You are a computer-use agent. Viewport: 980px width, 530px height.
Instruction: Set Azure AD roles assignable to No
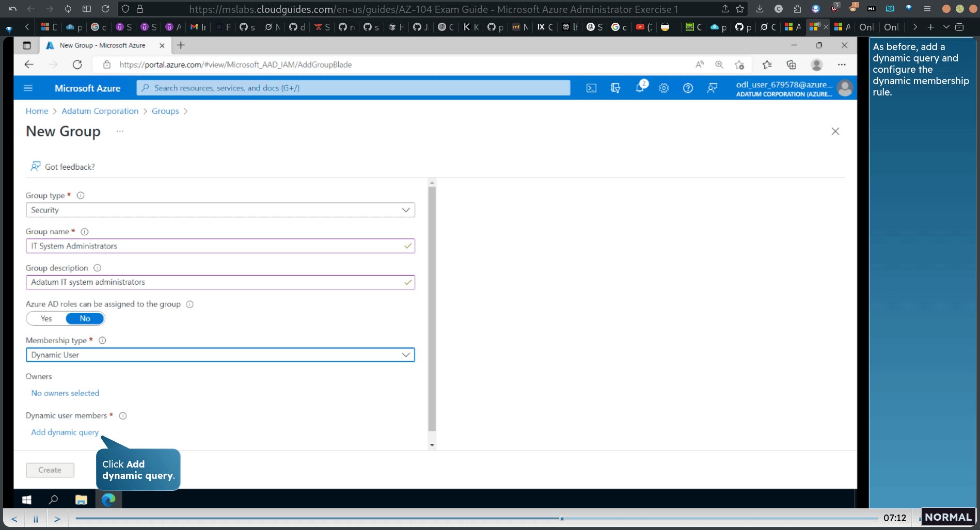coord(85,318)
